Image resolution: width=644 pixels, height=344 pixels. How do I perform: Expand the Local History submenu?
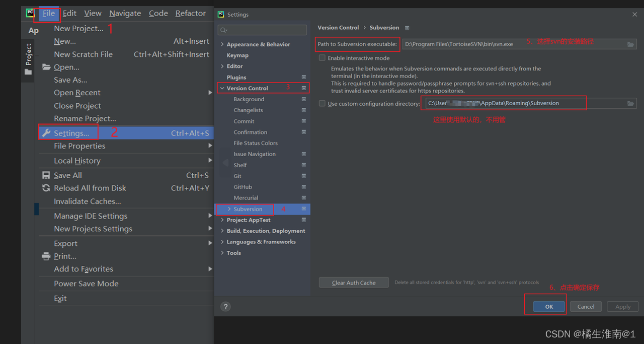tap(126, 161)
